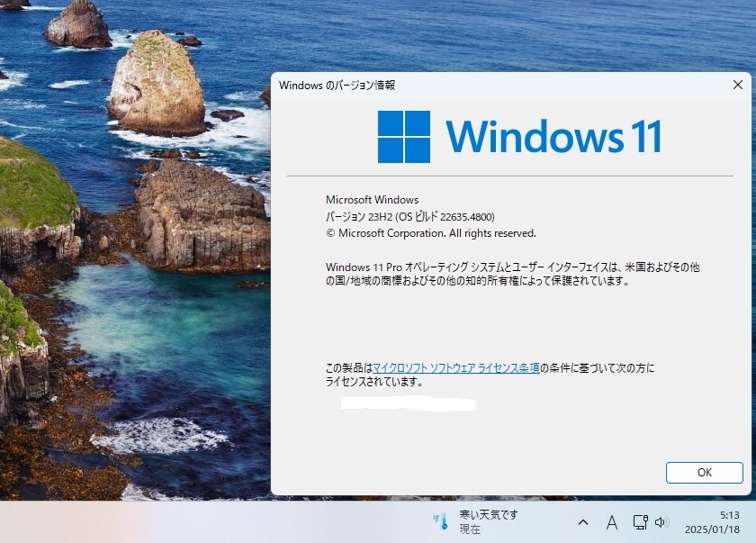Show hidden tray icons chevron
This screenshot has width=756, height=543.
click(x=583, y=521)
